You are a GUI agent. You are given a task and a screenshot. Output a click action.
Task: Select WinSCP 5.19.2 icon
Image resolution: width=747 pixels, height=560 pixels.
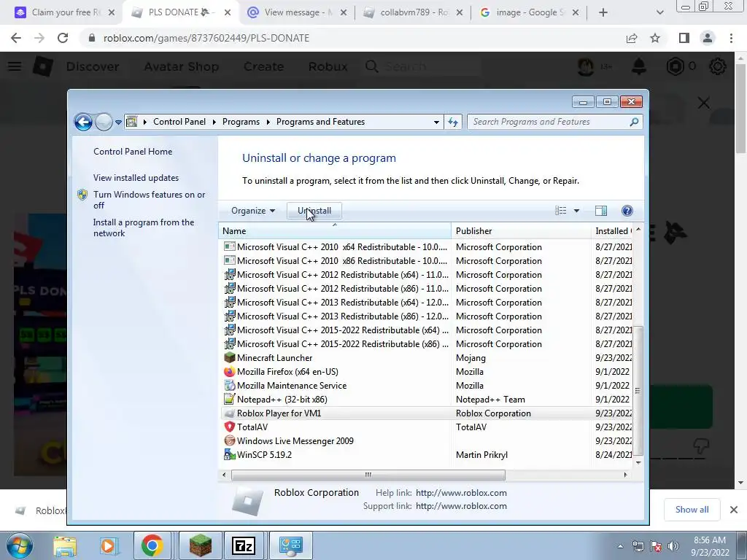pyautogui.click(x=230, y=455)
